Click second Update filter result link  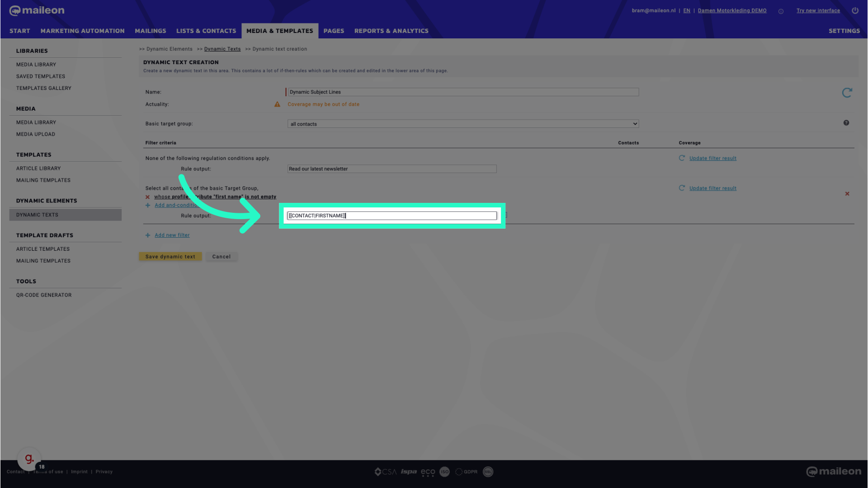pos(713,188)
